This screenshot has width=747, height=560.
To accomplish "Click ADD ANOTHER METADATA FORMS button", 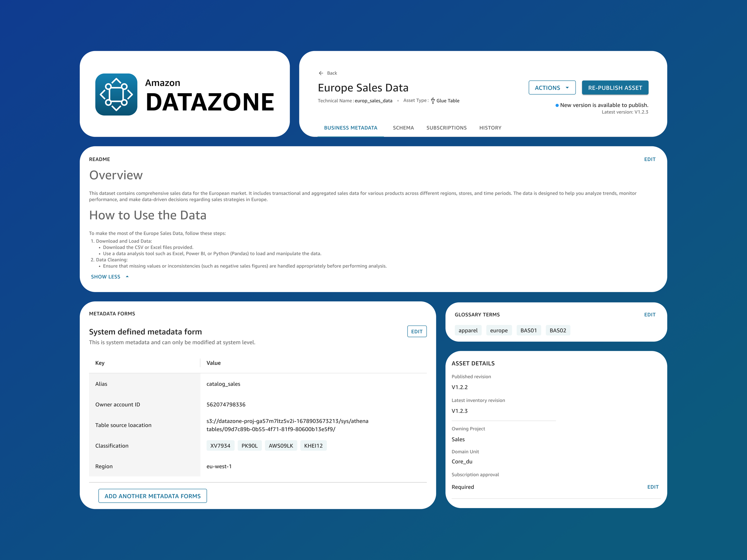I will 153,496.
